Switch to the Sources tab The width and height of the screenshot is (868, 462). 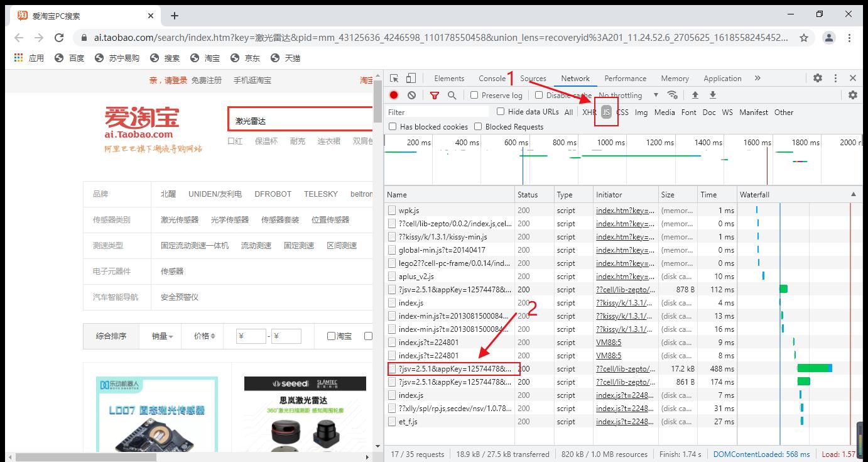tap(533, 79)
